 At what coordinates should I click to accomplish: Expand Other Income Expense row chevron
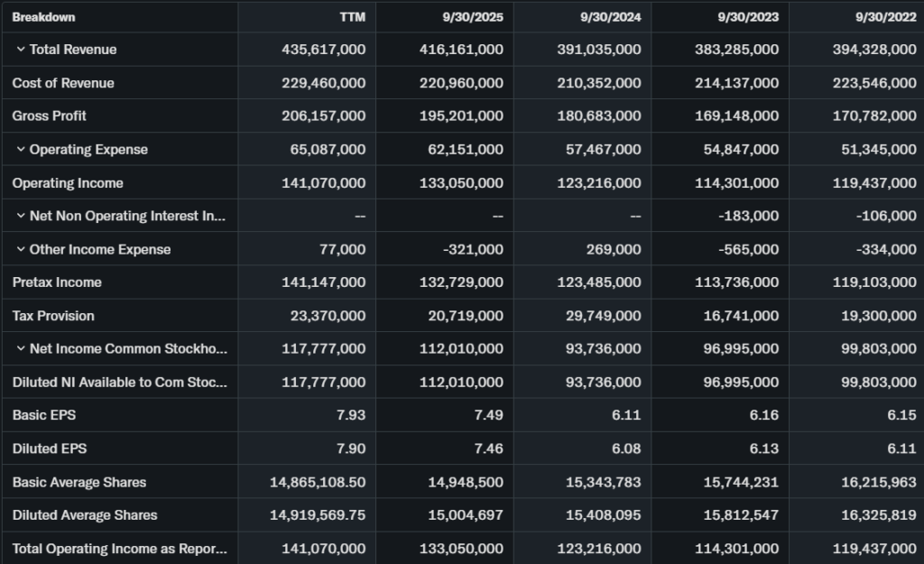[20, 250]
